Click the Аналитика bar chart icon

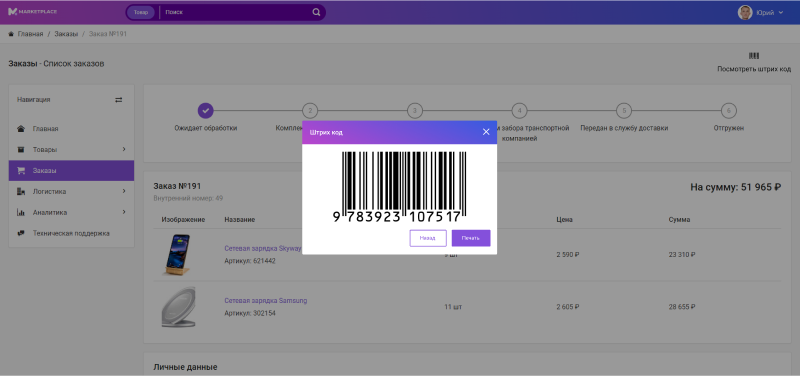click(x=21, y=212)
